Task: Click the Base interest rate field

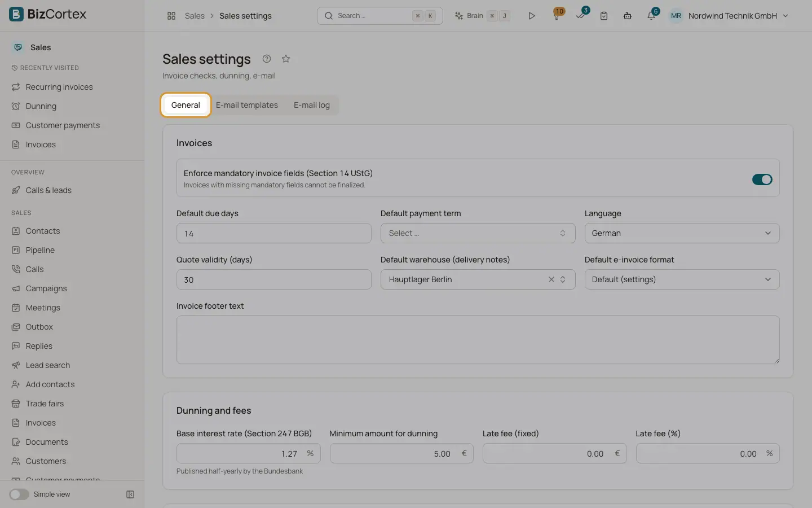Action: [248, 453]
